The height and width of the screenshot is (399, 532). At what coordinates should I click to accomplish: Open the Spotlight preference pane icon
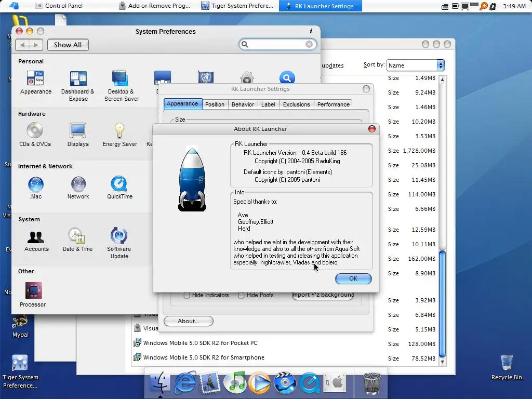pos(287,78)
